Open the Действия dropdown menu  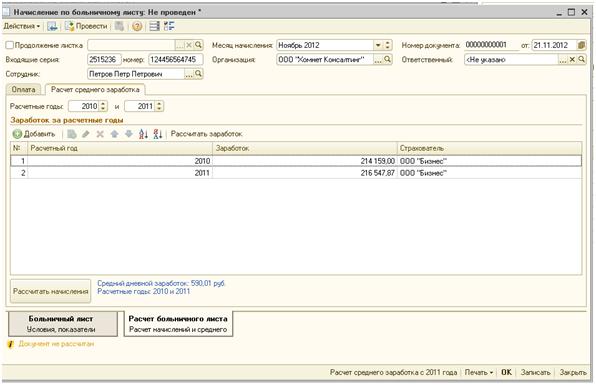tap(22, 26)
